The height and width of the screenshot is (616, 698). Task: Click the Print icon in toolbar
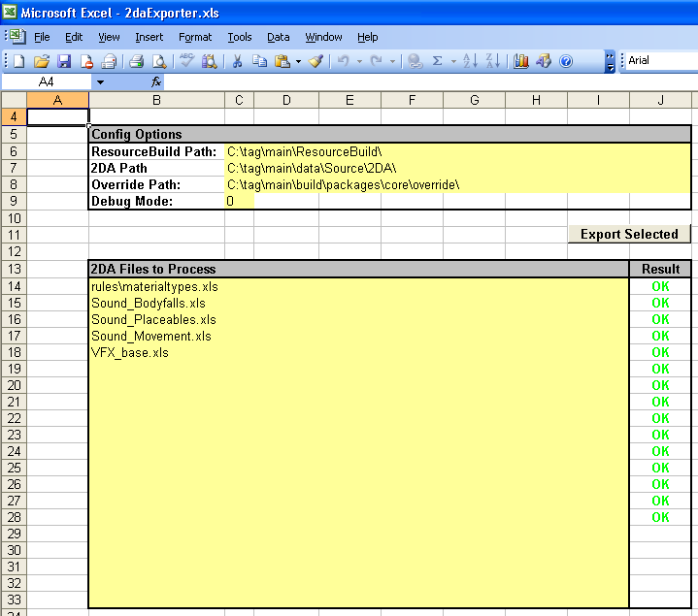[136, 61]
